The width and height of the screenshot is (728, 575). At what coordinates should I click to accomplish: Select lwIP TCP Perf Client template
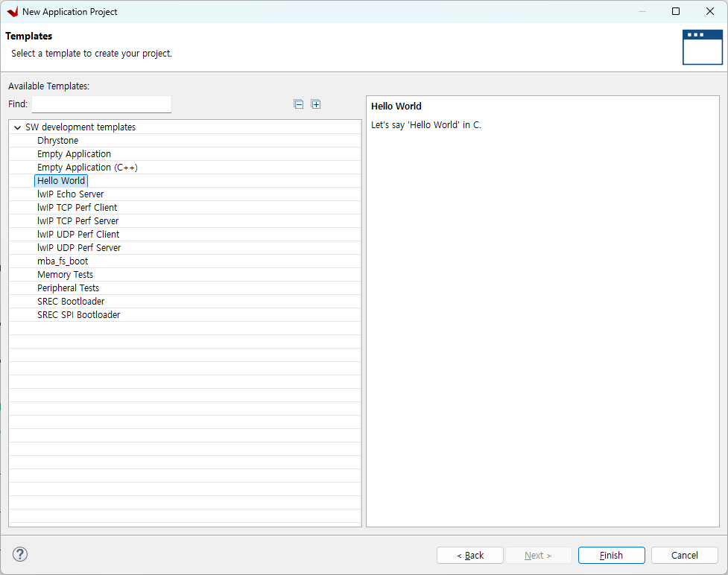[77, 208]
